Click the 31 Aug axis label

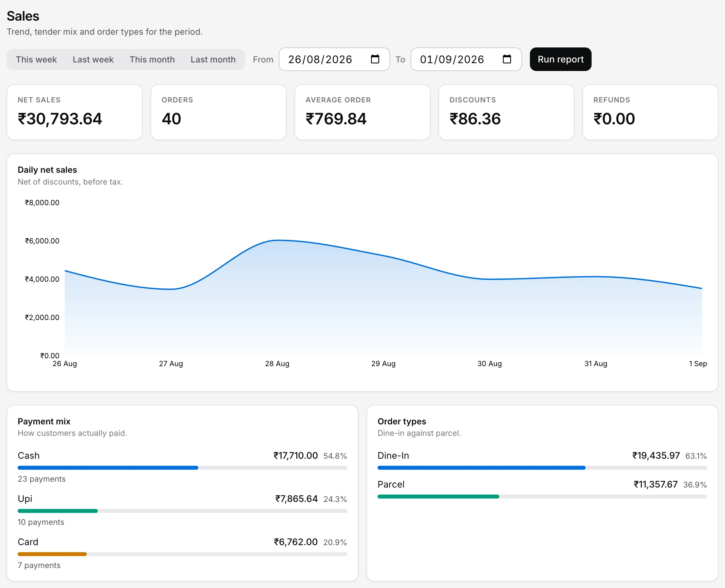(596, 364)
